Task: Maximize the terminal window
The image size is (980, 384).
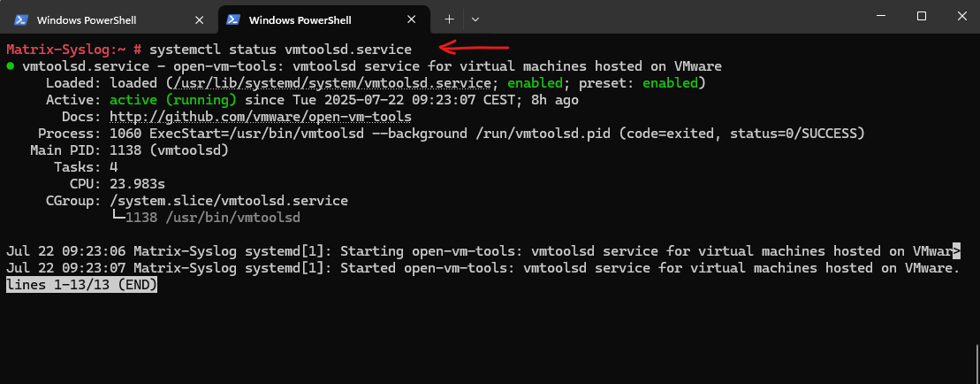Action: click(x=922, y=16)
